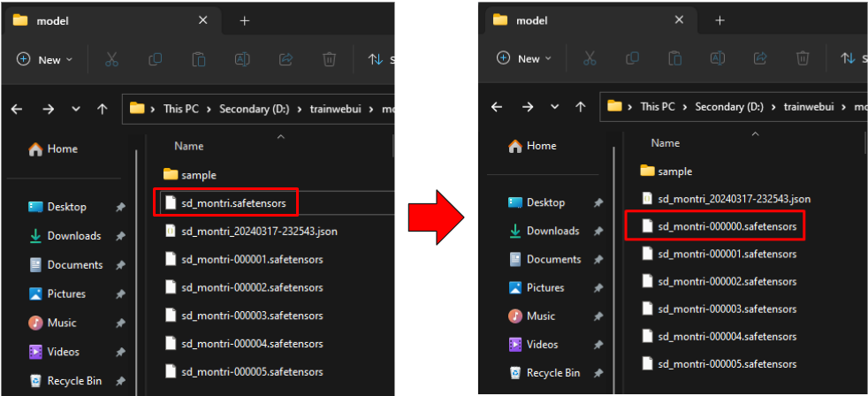Click the Delete trash icon in right window
The image size is (868, 396).
coord(803,58)
